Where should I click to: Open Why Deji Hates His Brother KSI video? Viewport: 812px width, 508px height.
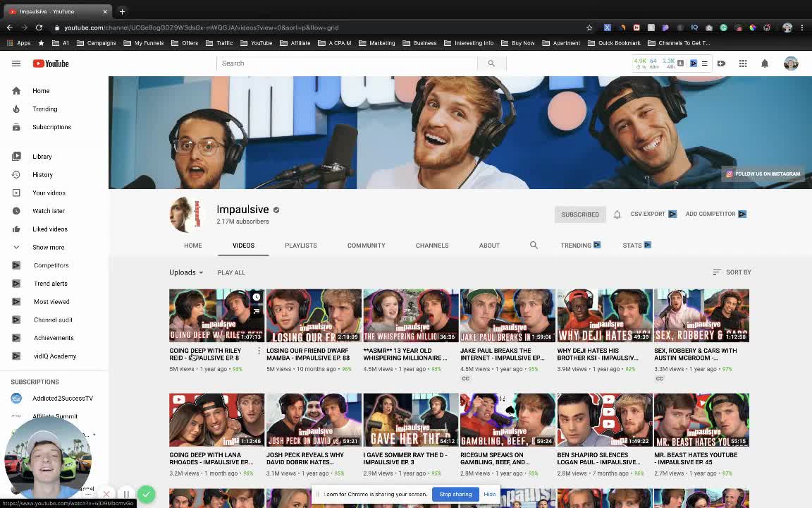click(604, 315)
